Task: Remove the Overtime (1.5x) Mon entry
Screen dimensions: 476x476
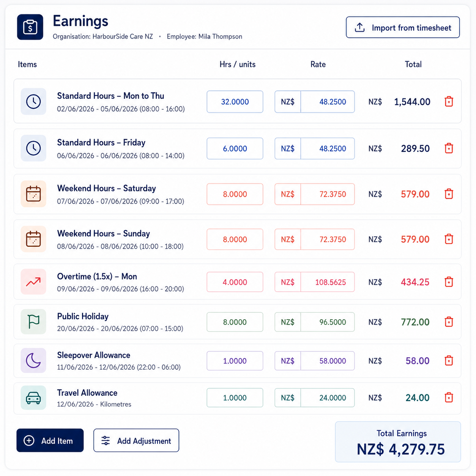Action: pyautogui.click(x=449, y=282)
